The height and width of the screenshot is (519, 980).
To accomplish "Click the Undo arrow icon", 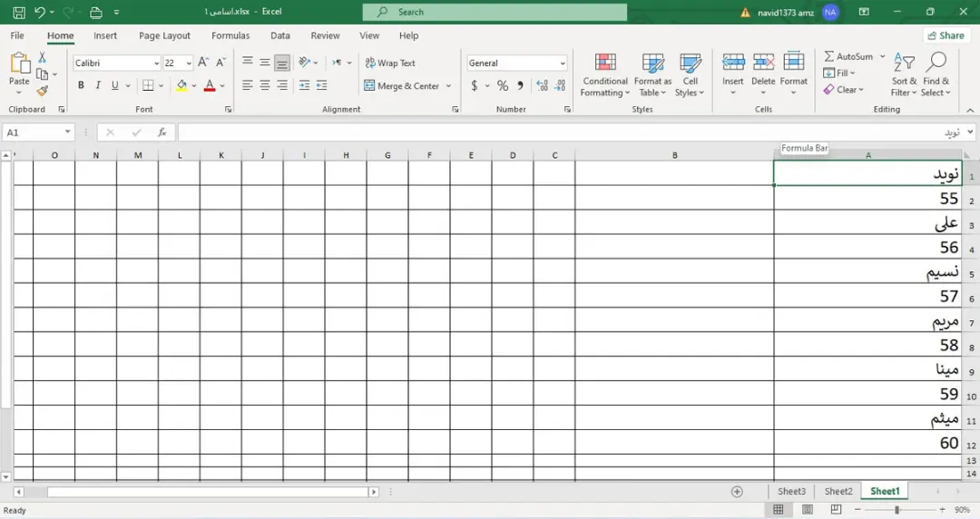I will tap(39, 12).
